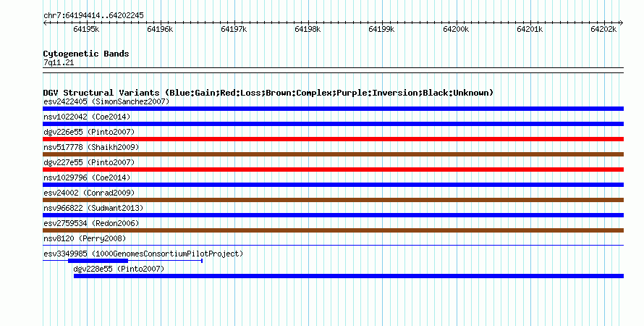Click nsv8120 (Perry2008) label
The image size is (644, 326).
[x=85, y=238]
